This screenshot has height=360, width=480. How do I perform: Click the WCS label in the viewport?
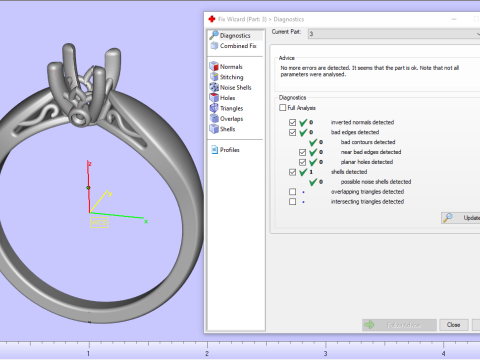click(x=99, y=222)
